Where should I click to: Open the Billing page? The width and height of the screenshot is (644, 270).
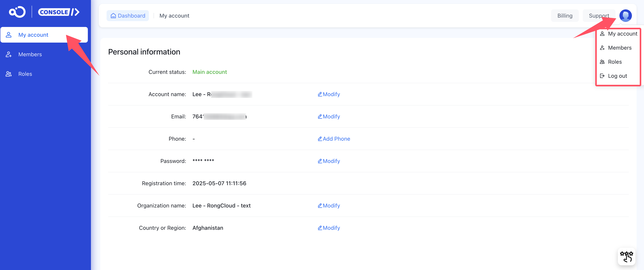click(x=565, y=16)
